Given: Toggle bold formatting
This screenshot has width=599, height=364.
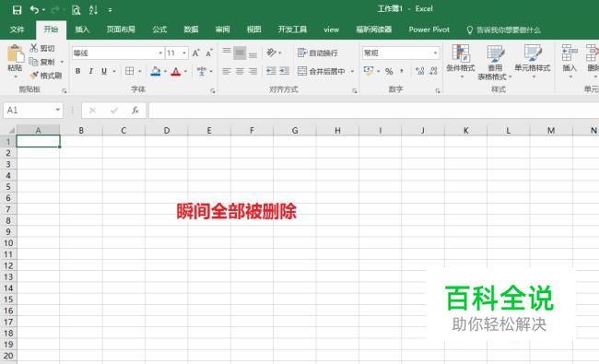Looking at the screenshot, I should [77, 71].
